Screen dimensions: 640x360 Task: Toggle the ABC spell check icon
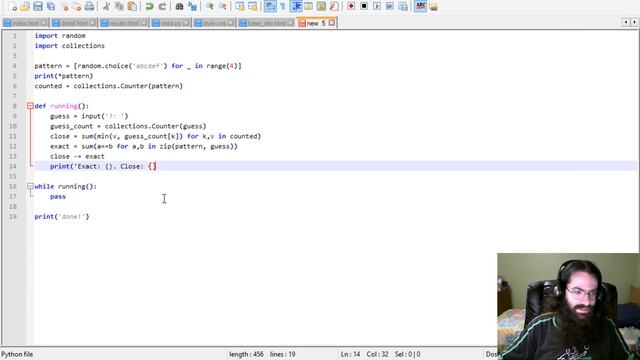coord(420,6)
